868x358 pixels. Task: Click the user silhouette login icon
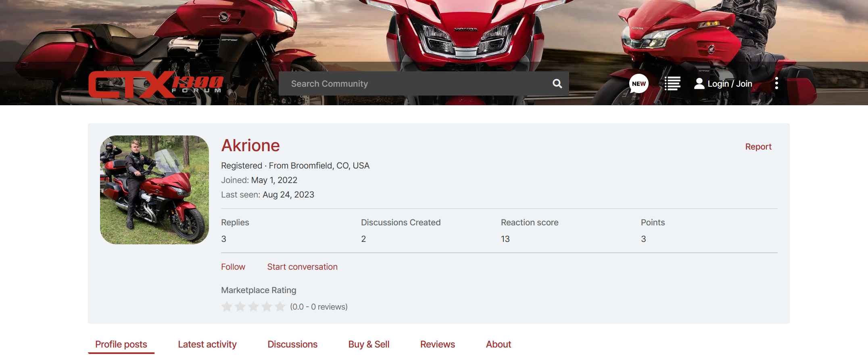[699, 83]
